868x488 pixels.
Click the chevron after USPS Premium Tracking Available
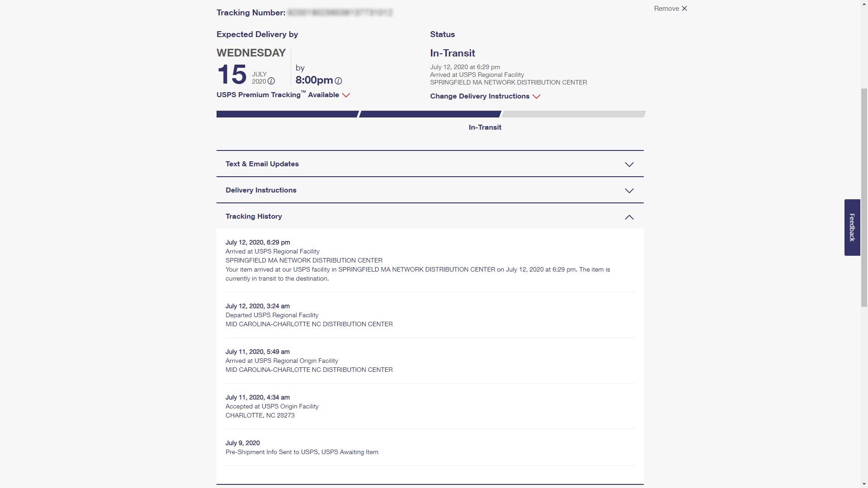tap(346, 95)
